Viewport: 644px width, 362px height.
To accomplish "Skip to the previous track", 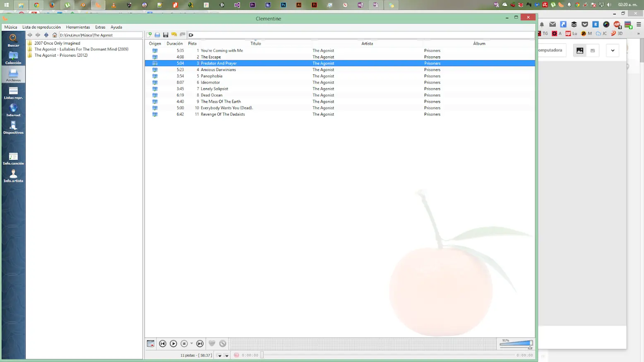I will coord(163,344).
